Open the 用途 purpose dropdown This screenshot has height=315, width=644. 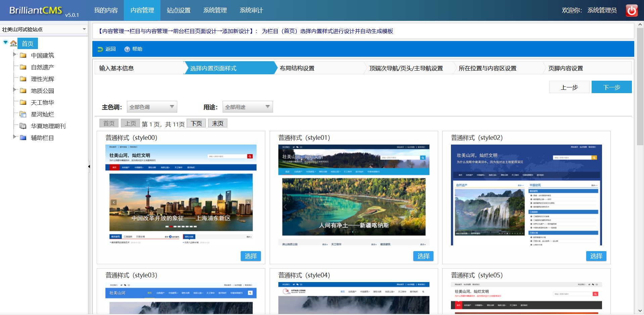[x=247, y=107]
